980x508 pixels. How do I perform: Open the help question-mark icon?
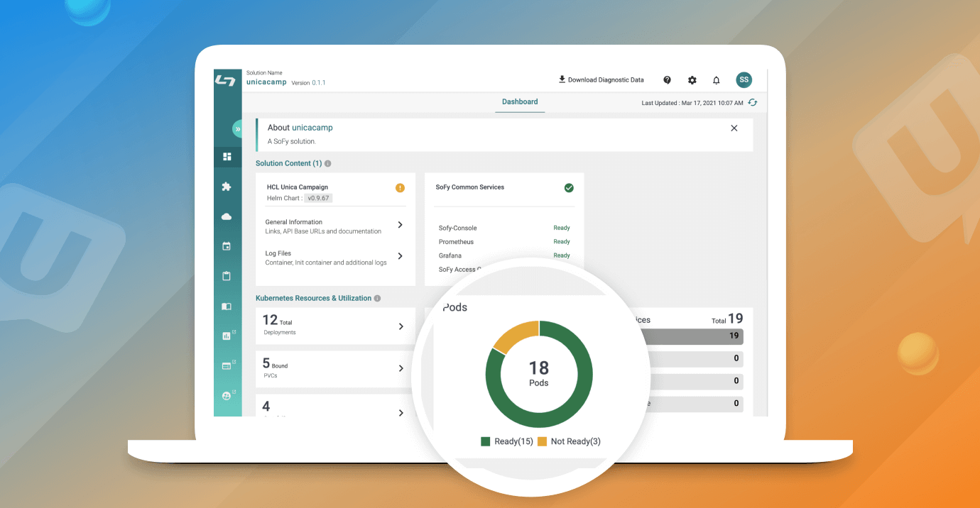click(x=667, y=80)
